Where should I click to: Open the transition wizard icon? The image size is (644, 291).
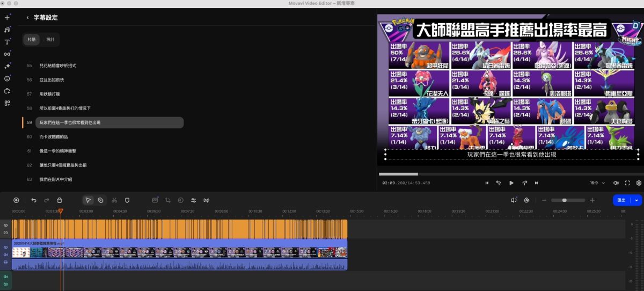(207, 200)
